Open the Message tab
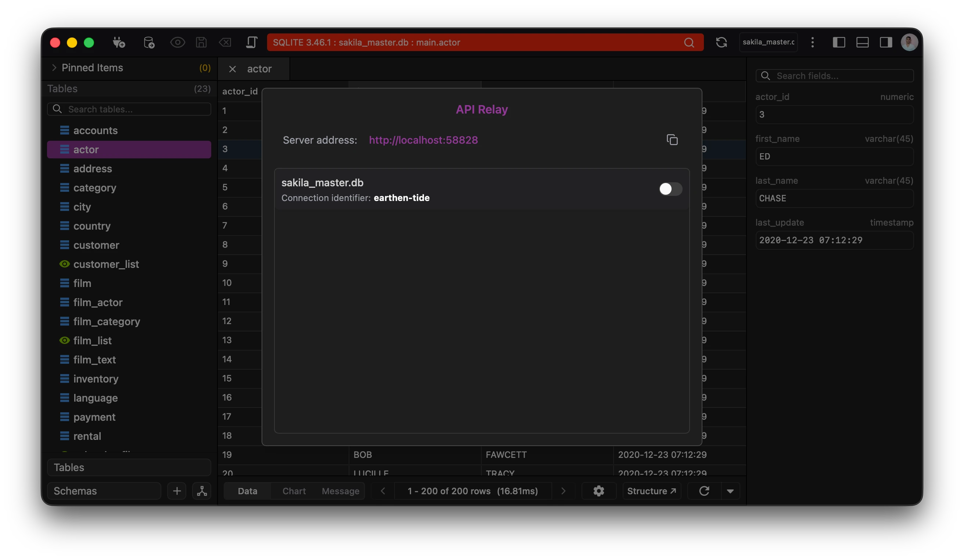The image size is (964, 560). coord(340,491)
